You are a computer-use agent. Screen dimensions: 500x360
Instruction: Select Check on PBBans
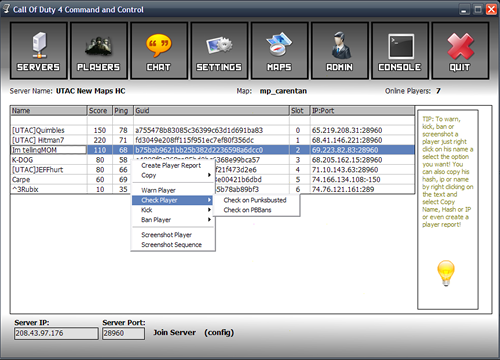tap(255, 210)
